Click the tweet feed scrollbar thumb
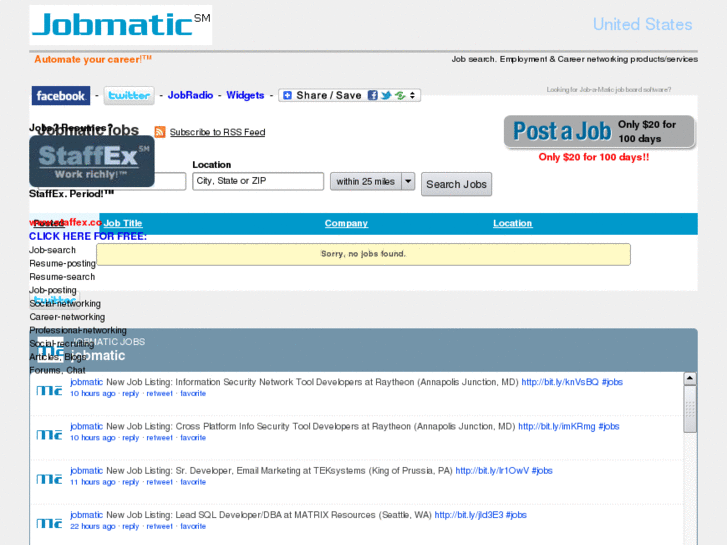 click(690, 409)
